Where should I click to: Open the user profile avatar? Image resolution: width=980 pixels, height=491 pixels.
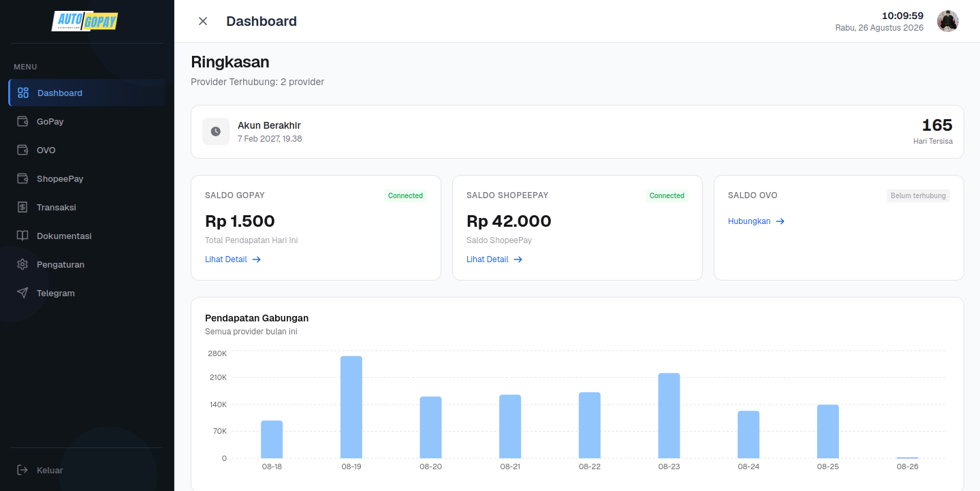(x=948, y=21)
